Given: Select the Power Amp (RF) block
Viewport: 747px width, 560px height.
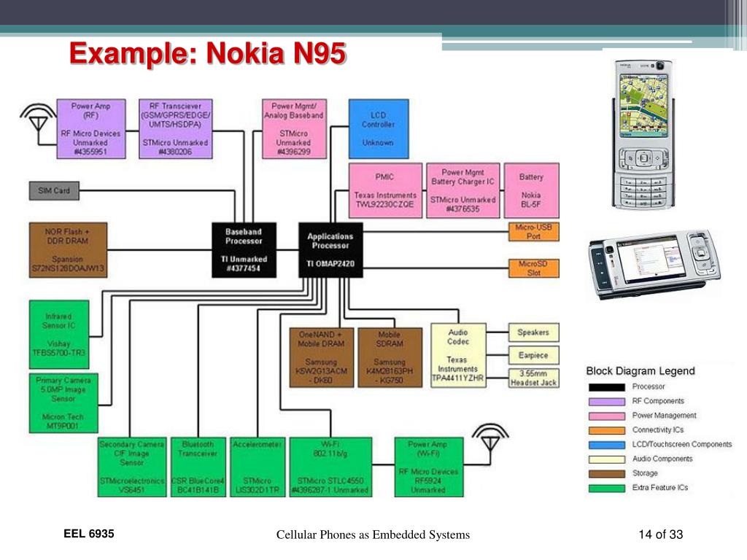Looking at the screenshot, I should (x=91, y=128).
